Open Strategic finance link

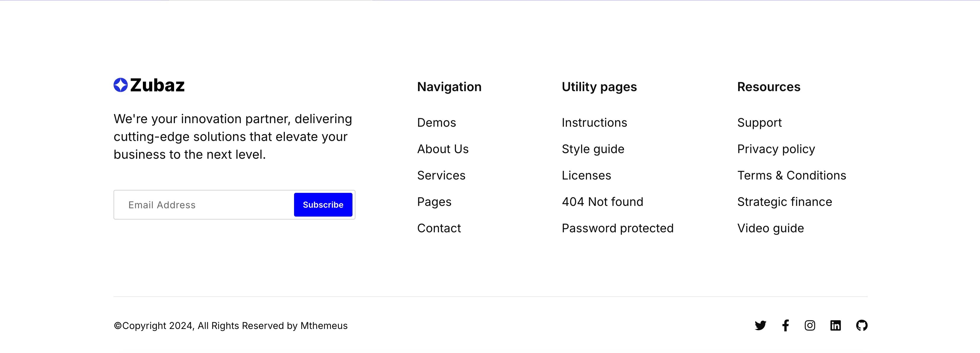[x=784, y=202]
